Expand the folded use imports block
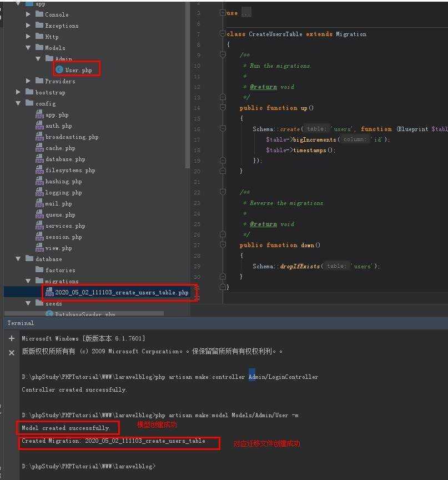448x480 pixels. [x=223, y=13]
